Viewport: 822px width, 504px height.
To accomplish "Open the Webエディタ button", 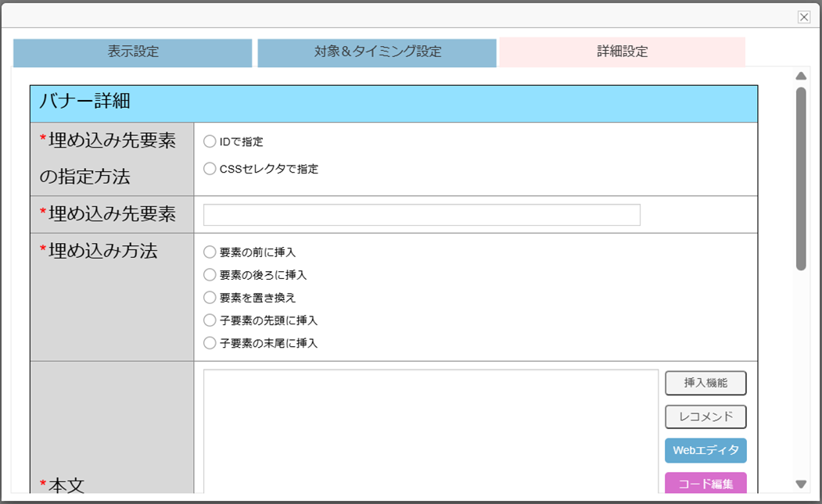I will [x=705, y=451].
